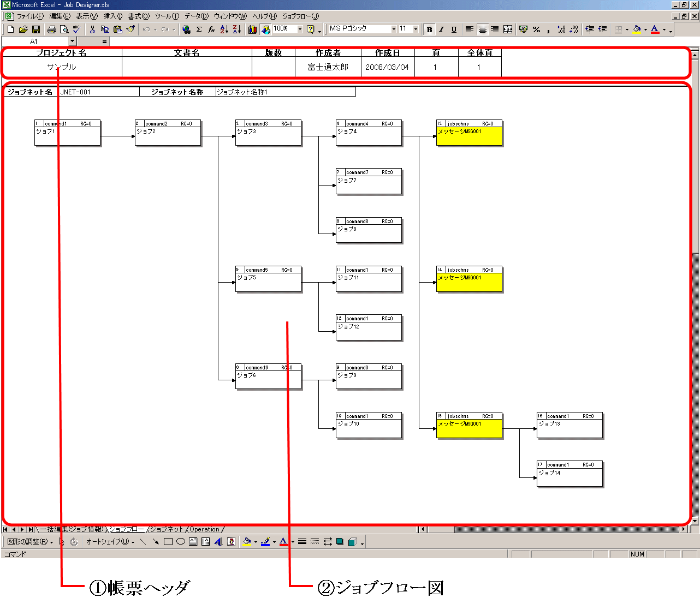Toggle Underline formatting
This screenshot has width=700, height=598.
click(454, 29)
